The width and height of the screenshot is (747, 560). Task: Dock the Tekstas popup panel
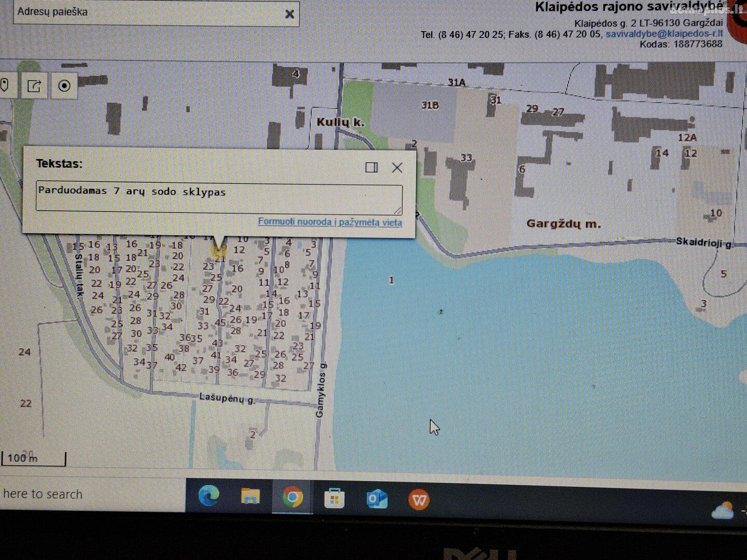[371, 167]
